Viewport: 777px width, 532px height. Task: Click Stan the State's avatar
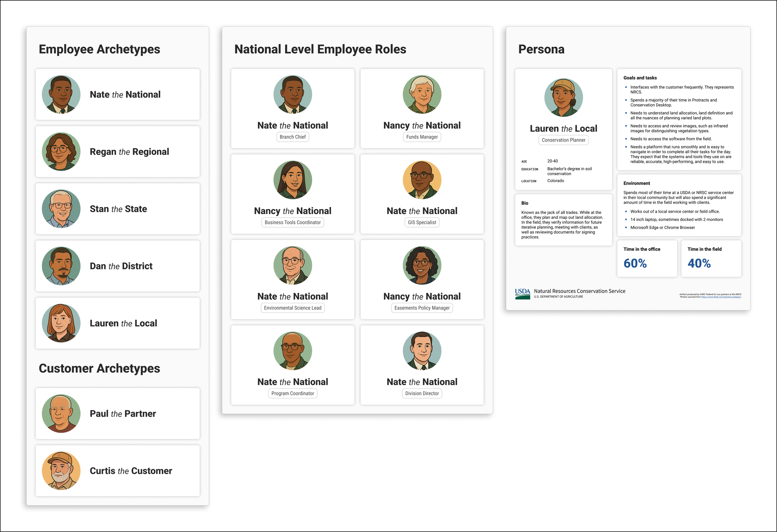[x=61, y=209]
